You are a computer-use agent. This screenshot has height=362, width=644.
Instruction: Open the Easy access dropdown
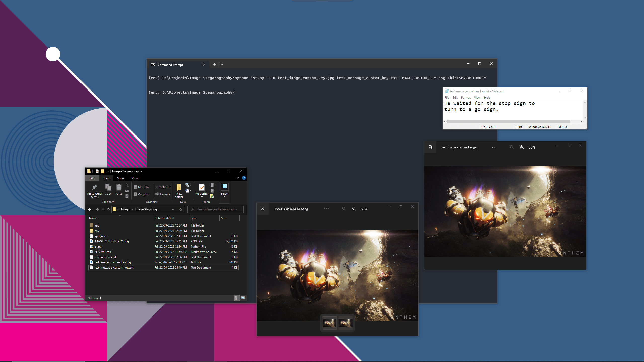coord(188,191)
